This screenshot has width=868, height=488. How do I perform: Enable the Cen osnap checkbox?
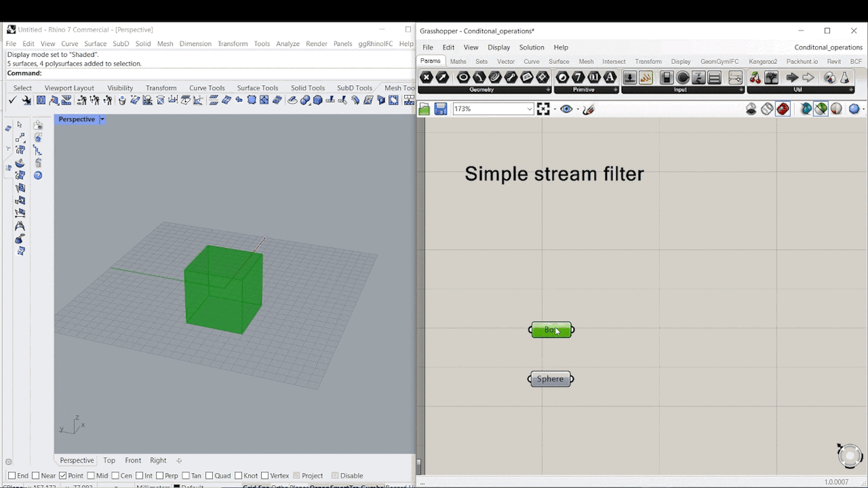tap(115, 476)
